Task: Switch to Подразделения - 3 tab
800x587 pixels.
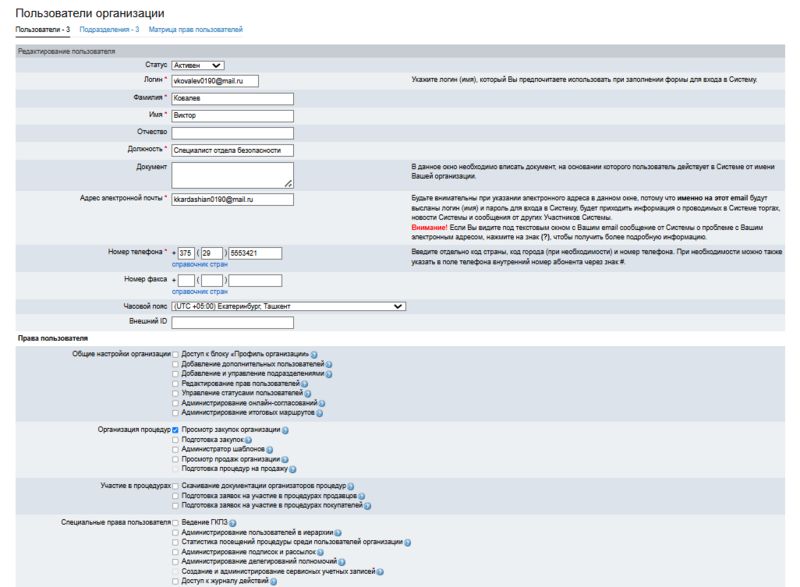Action: coord(109,30)
